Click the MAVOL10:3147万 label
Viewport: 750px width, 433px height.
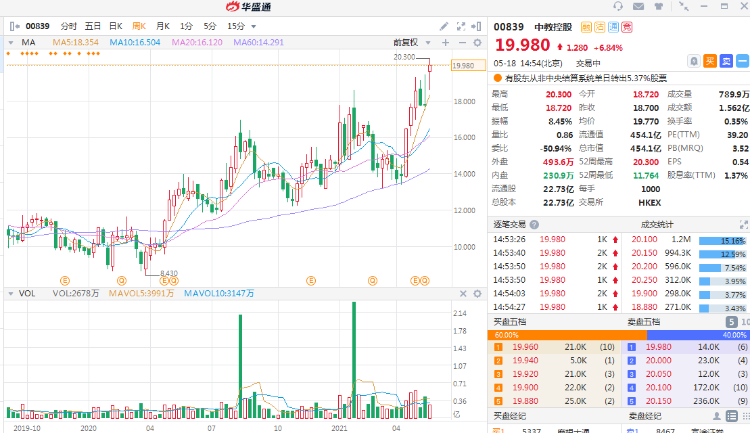click(219, 294)
